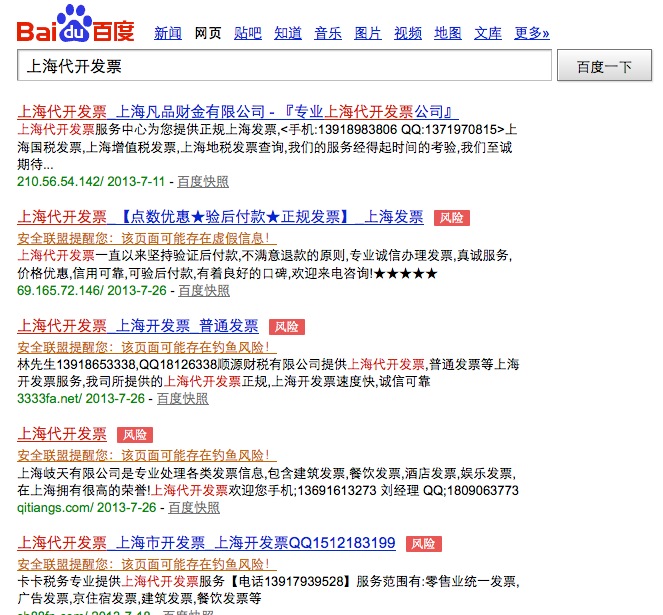Click the 风险 badge on second result
The width and height of the screenshot is (663, 615).
point(452,218)
